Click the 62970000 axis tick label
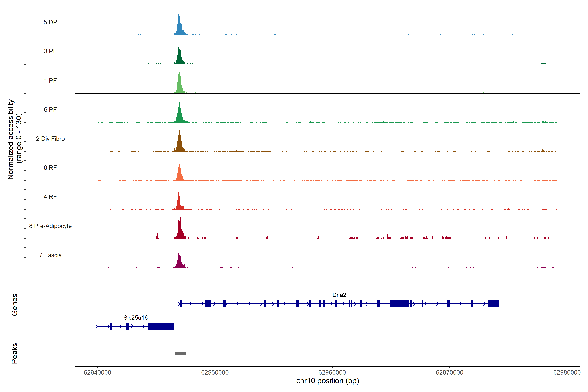This screenshot has width=588, height=392. tap(449, 373)
